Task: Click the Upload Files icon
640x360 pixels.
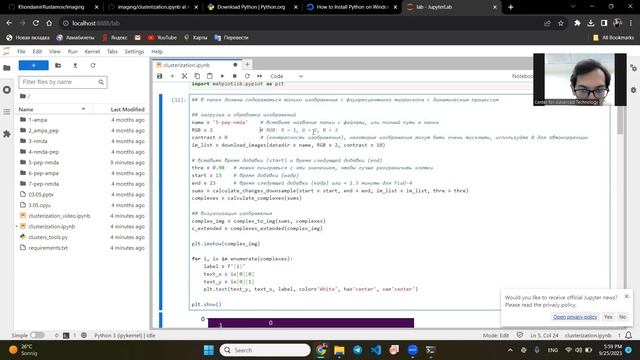Action: point(75,65)
